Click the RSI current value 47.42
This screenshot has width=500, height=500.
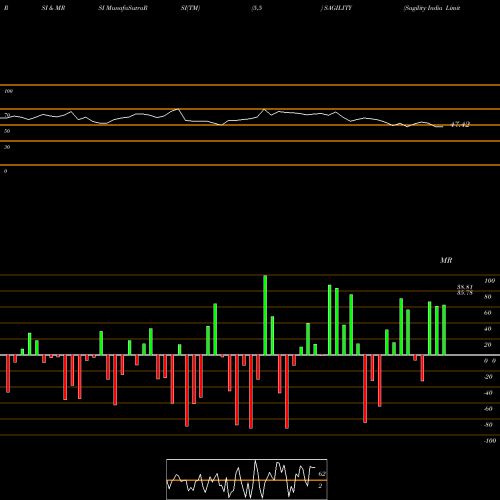pyautogui.click(x=460, y=125)
